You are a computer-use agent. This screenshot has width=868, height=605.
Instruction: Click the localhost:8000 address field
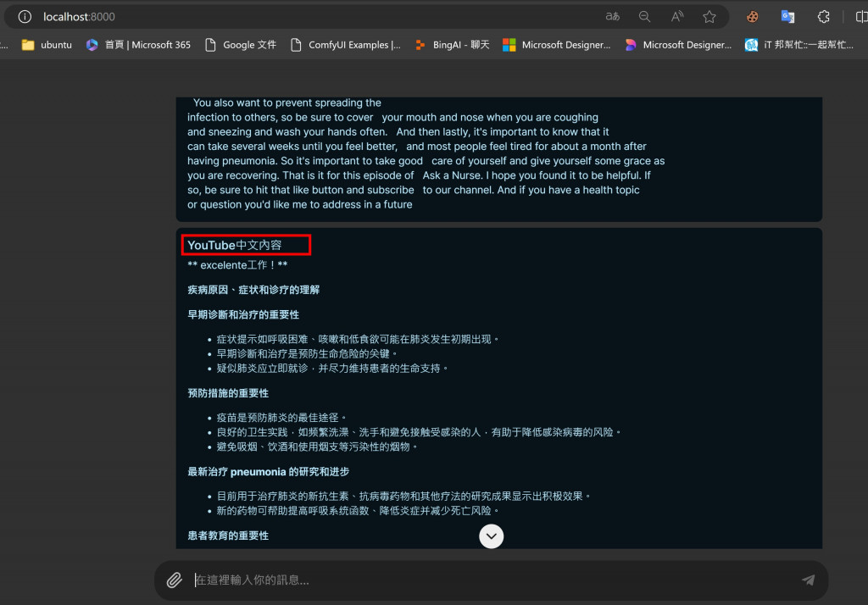(x=79, y=17)
